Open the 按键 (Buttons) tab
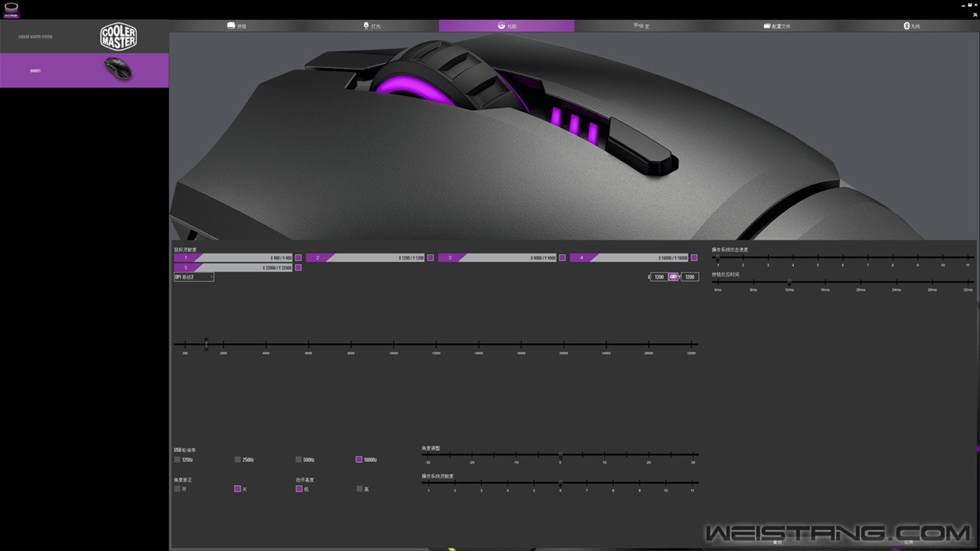Image resolution: width=980 pixels, height=551 pixels. (x=236, y=26)
